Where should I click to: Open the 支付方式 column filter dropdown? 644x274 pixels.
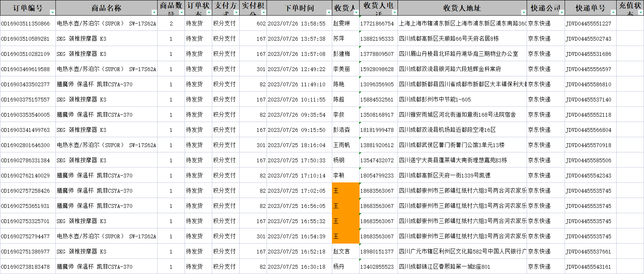[x=236, y=13]
